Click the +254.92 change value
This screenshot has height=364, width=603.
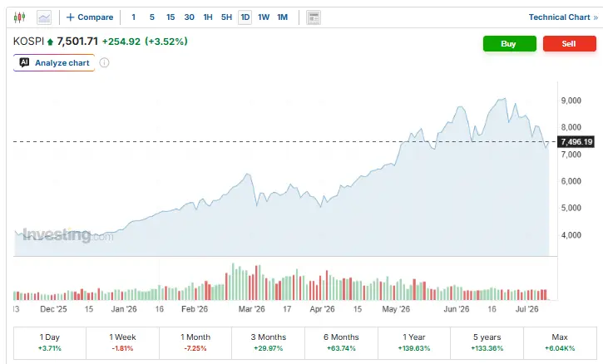click(121, 42)
